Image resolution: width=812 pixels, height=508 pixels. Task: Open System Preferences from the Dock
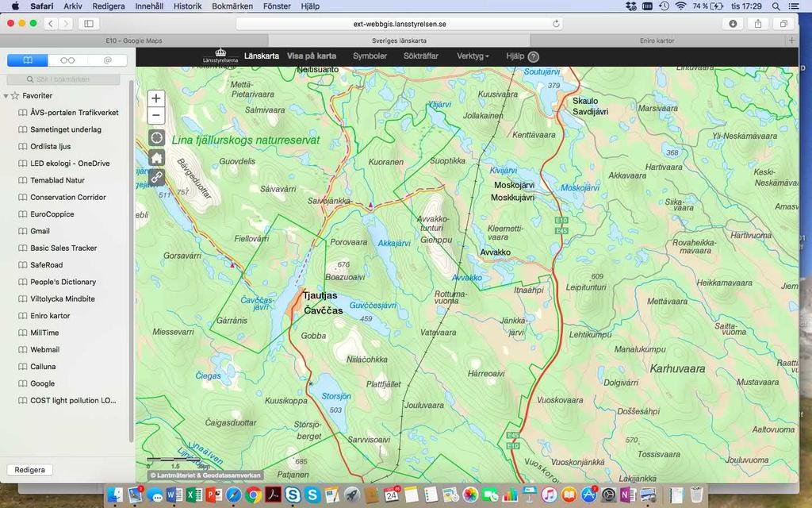(x=608, y=495)
